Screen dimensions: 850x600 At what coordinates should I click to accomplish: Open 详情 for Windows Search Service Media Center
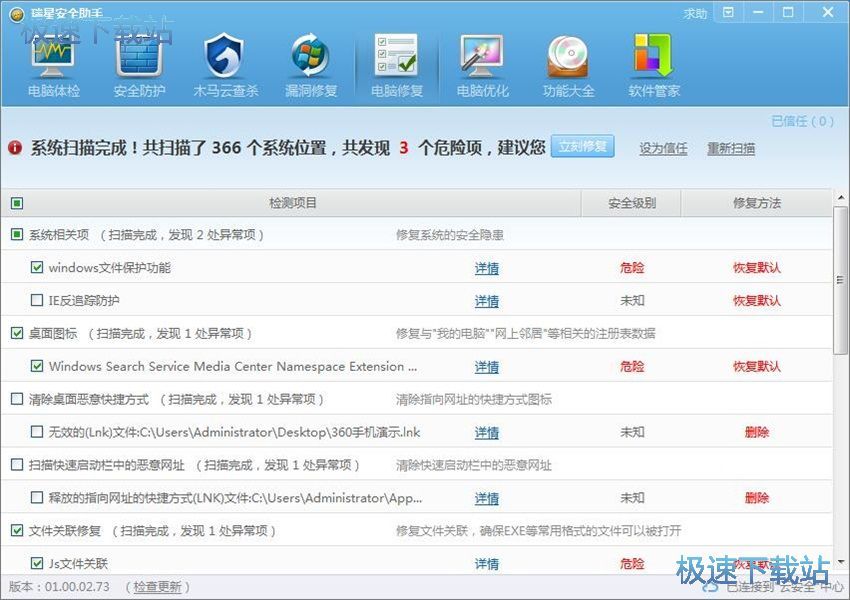point(487,367)
